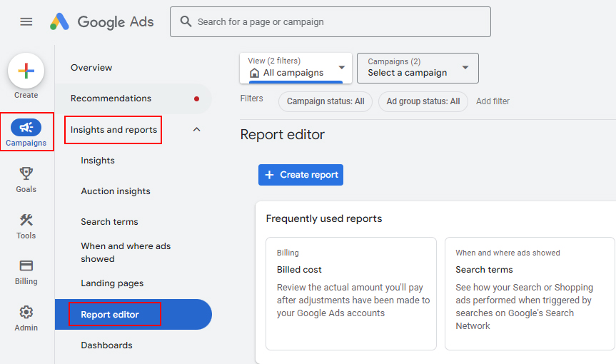Click the Report editor page heading

283,134
